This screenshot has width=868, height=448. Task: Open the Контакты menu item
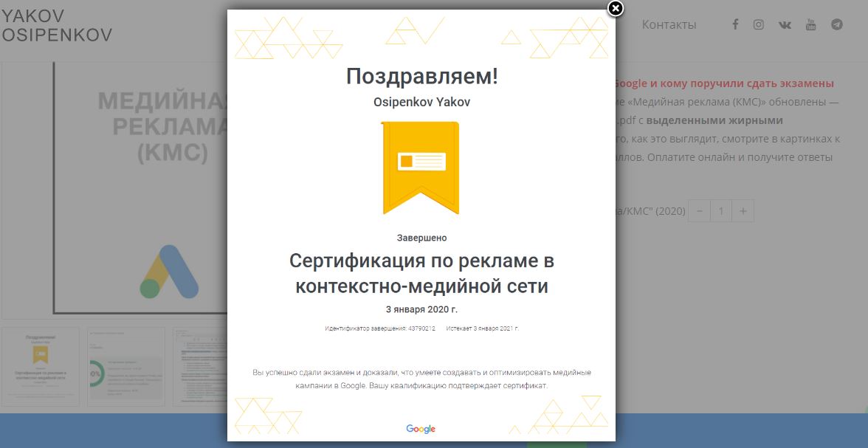pos(669,24)
